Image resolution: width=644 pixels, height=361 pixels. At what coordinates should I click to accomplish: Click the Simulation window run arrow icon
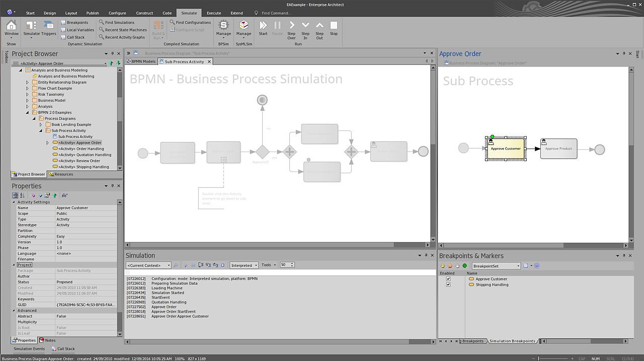click(x=186, y=265)
